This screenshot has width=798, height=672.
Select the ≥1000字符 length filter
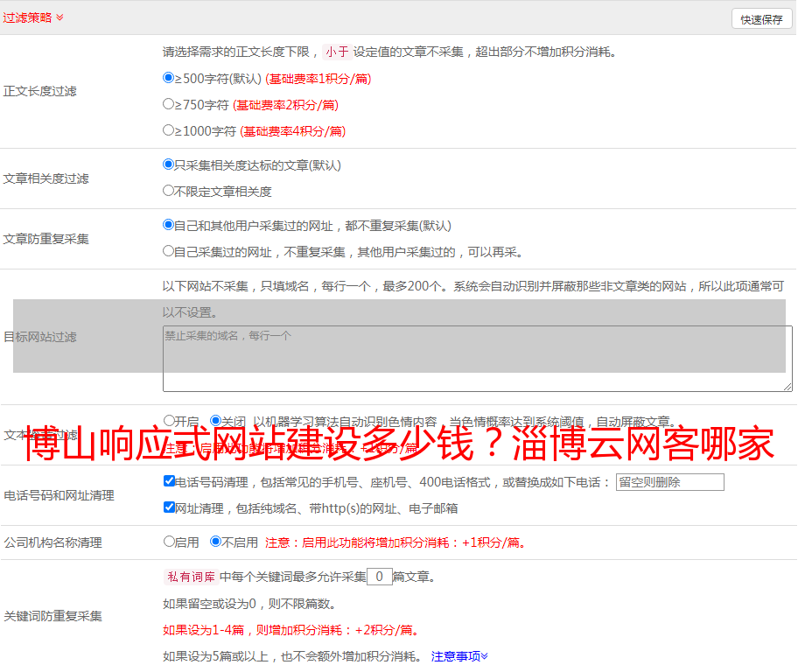pyautogui.click(x=169, y=130)
